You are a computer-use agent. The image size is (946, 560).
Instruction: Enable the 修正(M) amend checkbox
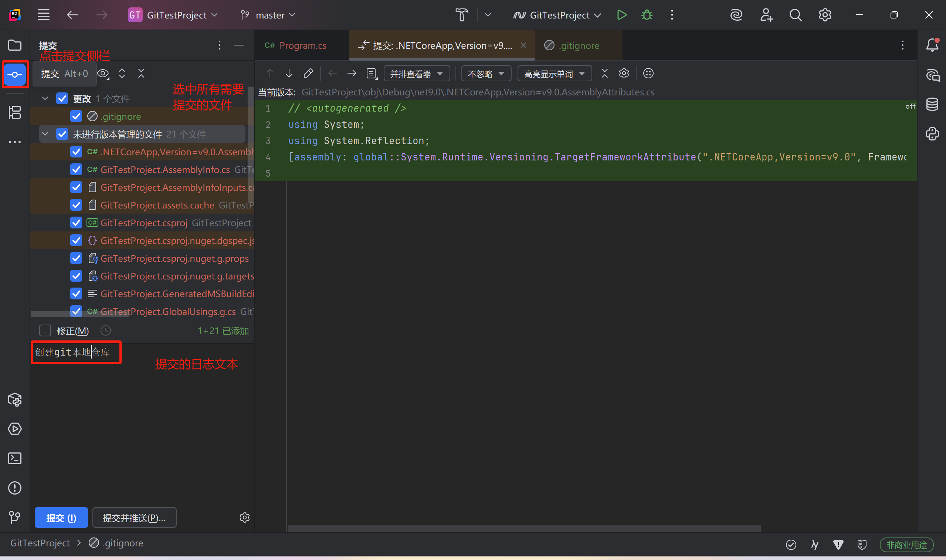tap(45, 330)
